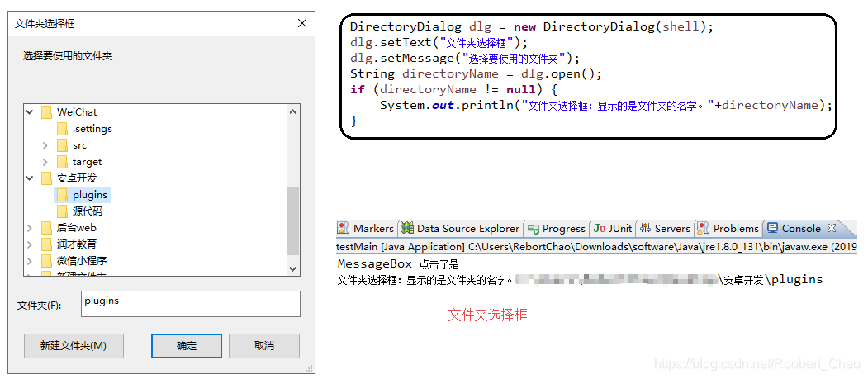The image size is (868, 379).
Task: Select the 源代码 folder name
Action: pyautogui.click(x=88, y=211)
